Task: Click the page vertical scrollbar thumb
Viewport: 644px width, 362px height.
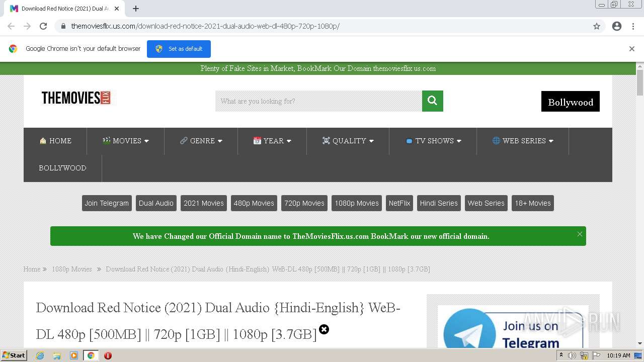Action: point(640,82)
